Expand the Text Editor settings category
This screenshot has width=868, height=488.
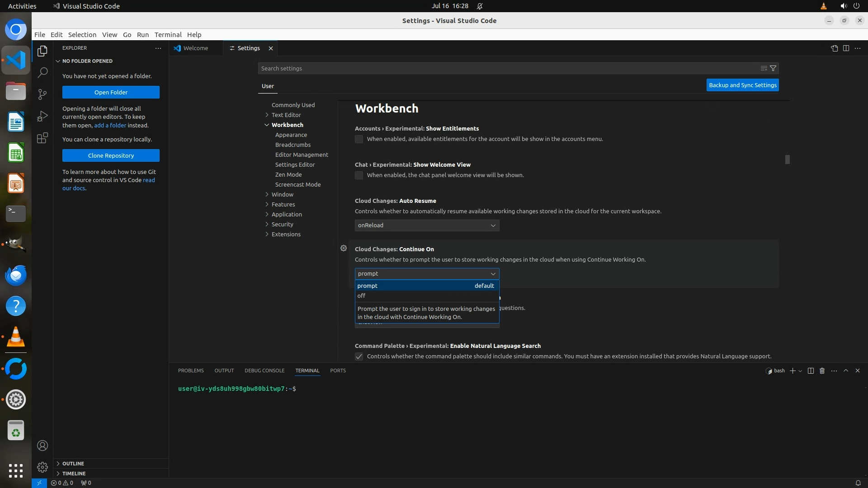286,115
